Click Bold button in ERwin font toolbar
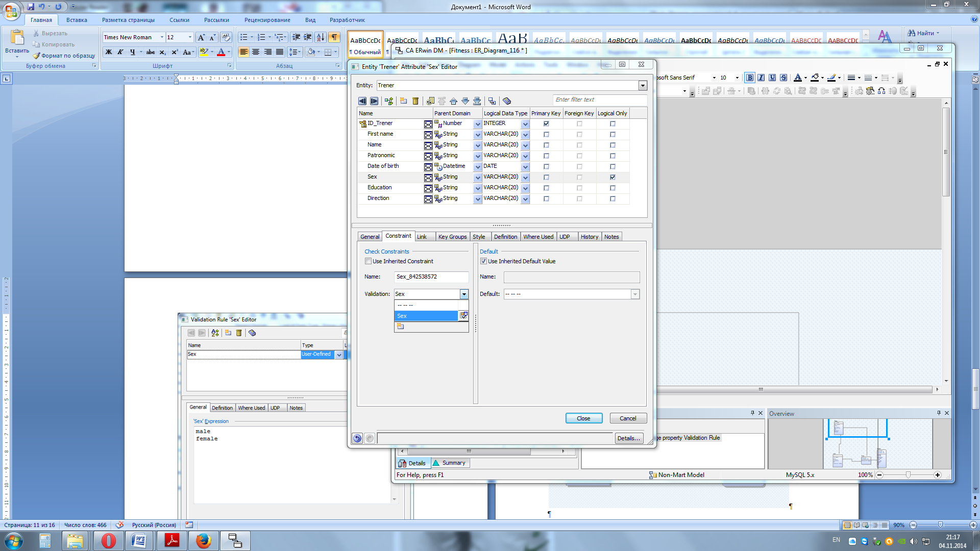 tap(750, 78)
